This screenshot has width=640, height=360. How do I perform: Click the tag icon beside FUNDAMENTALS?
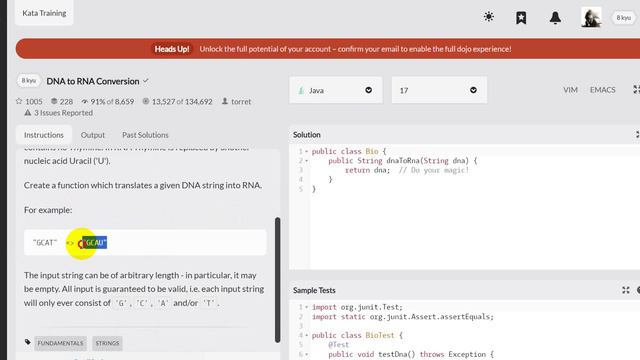coord(27,342)
